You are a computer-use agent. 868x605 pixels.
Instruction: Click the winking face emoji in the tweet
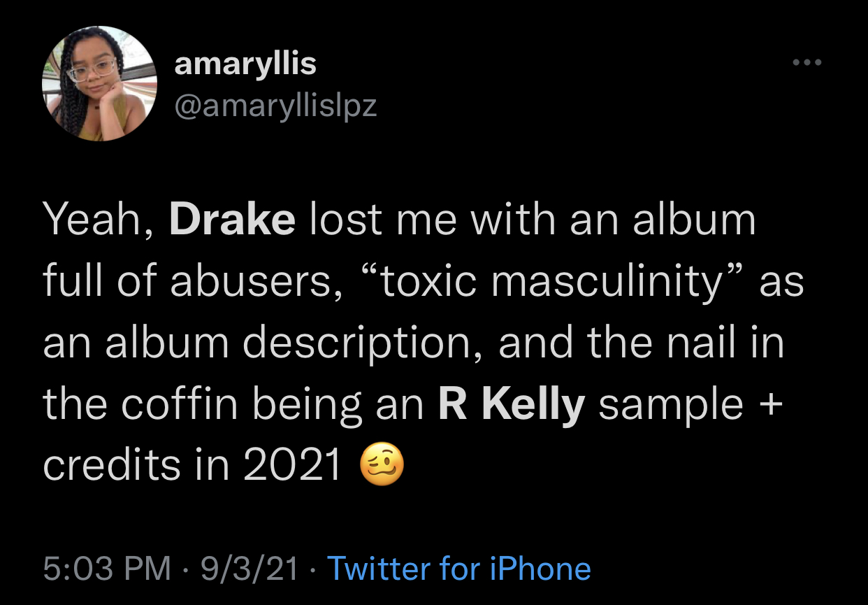(383, 465)
